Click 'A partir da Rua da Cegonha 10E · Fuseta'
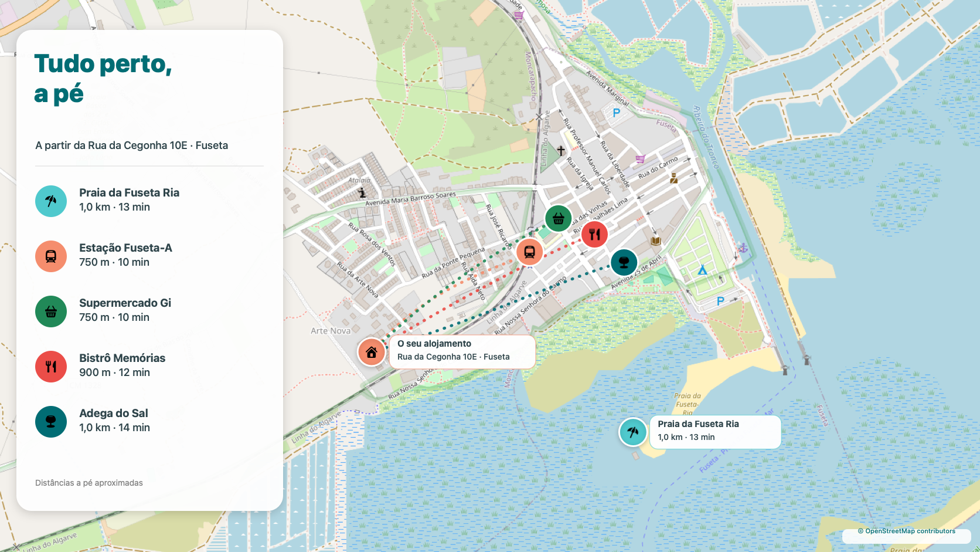The height and width of the screenshot is (552, 980). coord(131,145)
